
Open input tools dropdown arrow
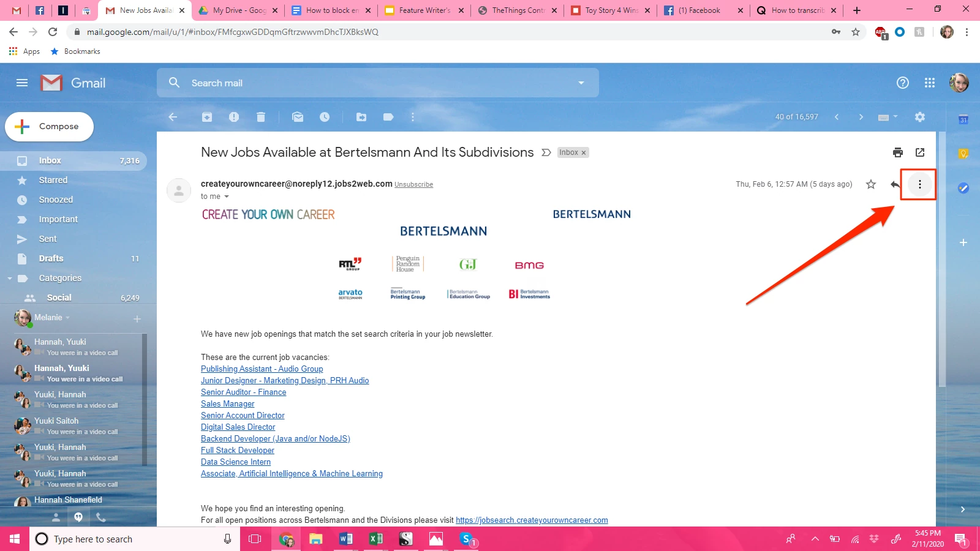(x=895, y=116)
